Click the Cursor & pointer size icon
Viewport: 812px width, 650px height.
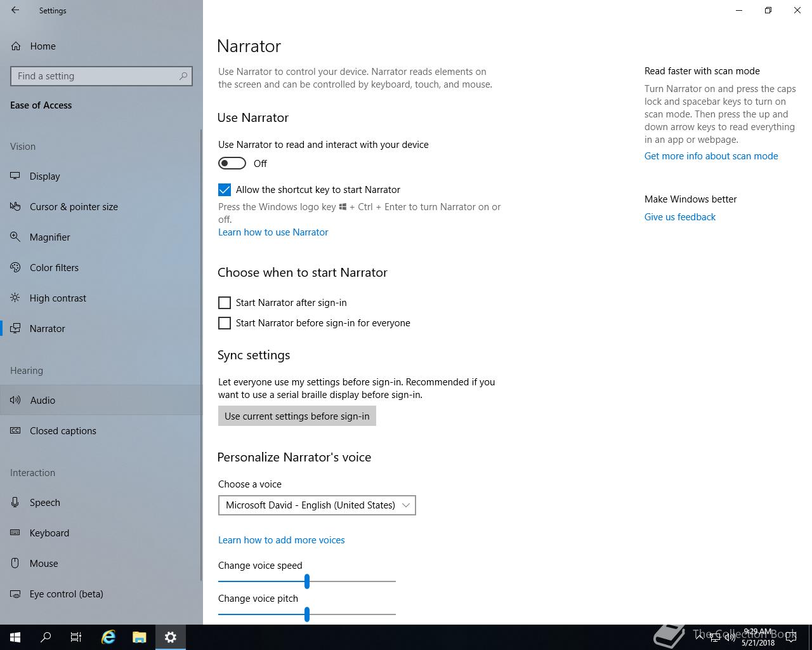[x=15, y=206]
